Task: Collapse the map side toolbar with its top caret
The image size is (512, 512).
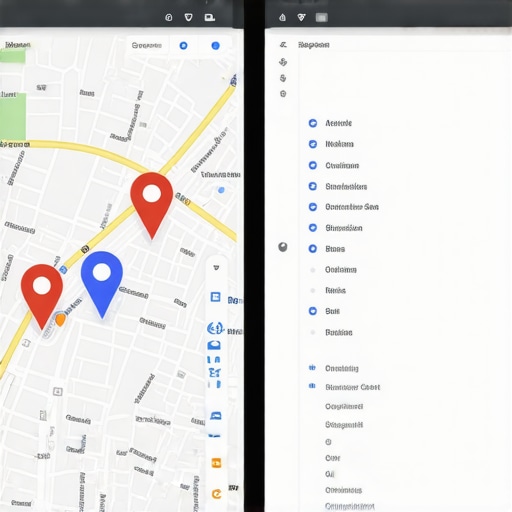Action: click(x=216, y=268)
